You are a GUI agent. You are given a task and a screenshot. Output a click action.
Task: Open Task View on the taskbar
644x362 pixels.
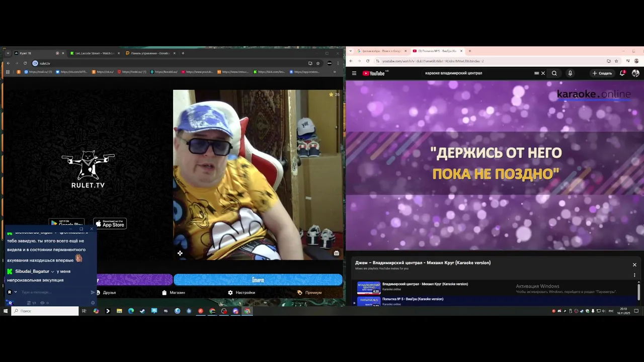click(84, 311)
